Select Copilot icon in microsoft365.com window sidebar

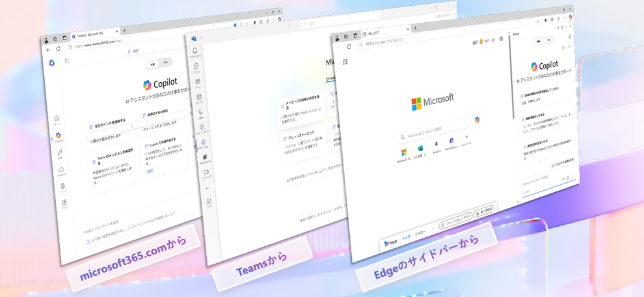tap(58, 135)
